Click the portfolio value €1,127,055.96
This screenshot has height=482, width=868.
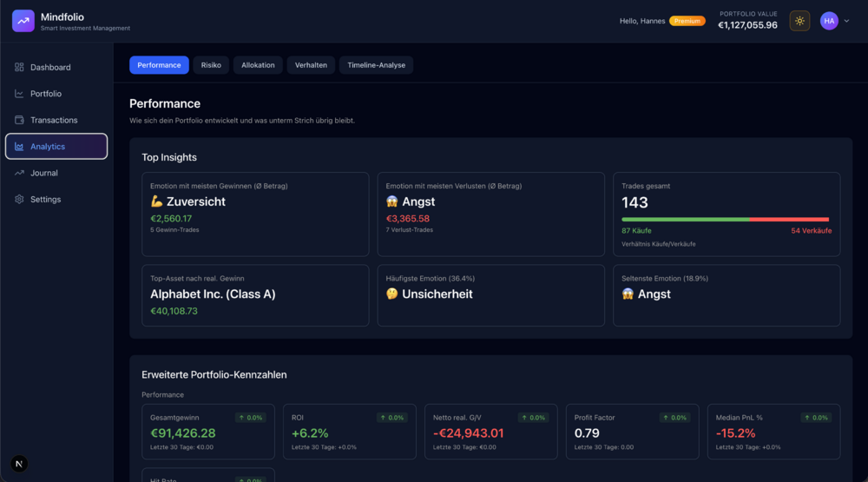pyautogui.click(x=747, y=25)
